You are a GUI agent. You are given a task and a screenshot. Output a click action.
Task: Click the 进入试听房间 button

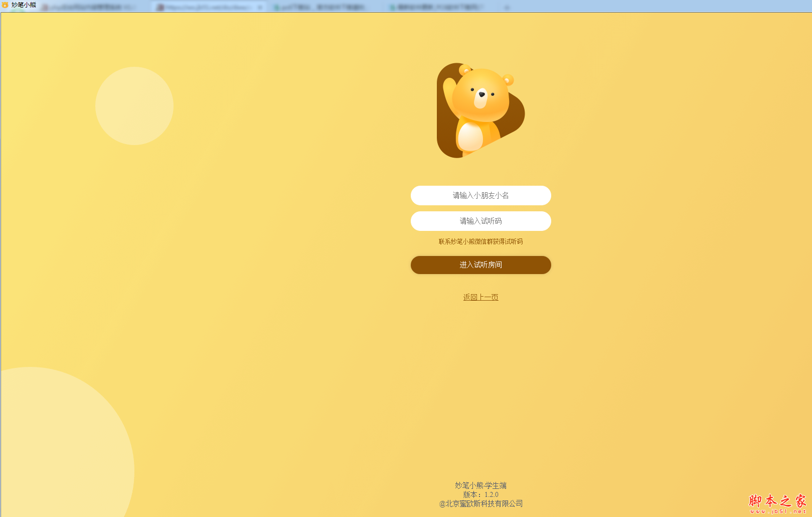coord(480,265)
